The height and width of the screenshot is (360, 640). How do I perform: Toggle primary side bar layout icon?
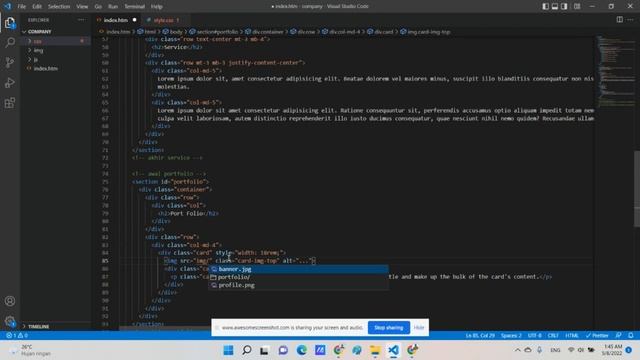(x=545, y=7)
